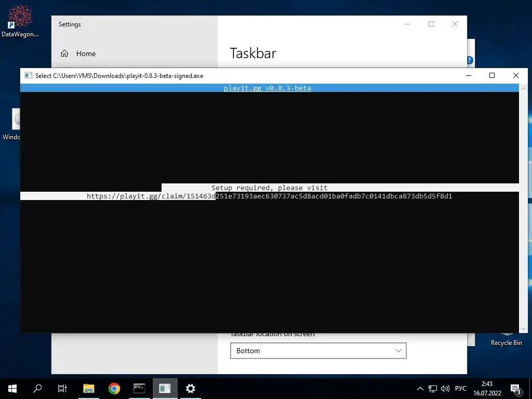
Task: Maximize the Settings window
Action: (x=431, y=24)
